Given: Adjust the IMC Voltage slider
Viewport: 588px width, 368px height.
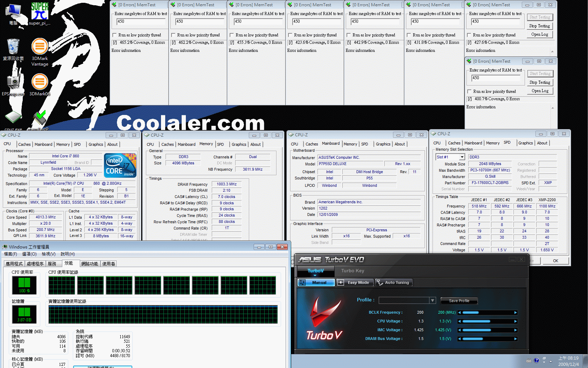Looking at the screenshot, I should click(488, 330).
